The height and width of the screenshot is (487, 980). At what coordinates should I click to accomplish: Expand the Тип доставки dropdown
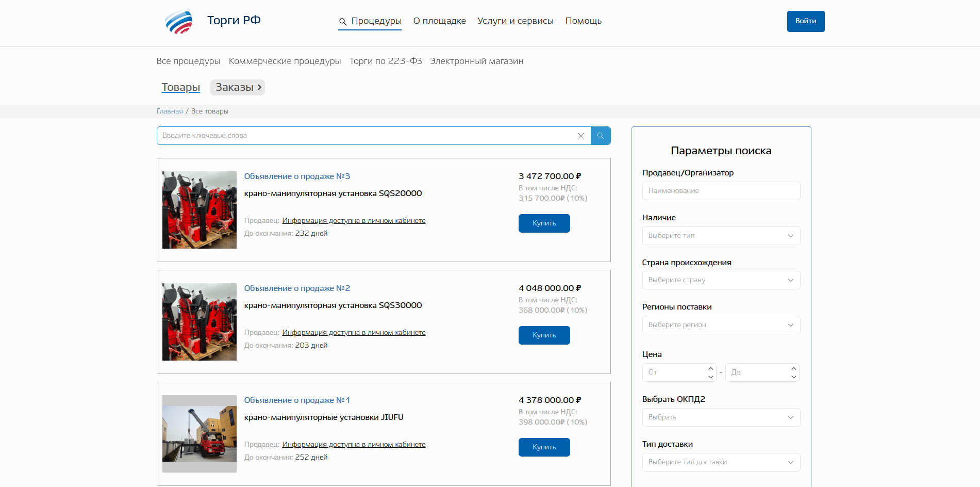(x=721, y=462)
